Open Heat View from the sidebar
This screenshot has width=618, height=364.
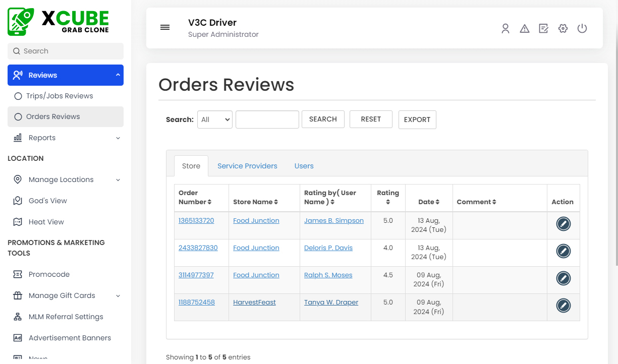18,222
